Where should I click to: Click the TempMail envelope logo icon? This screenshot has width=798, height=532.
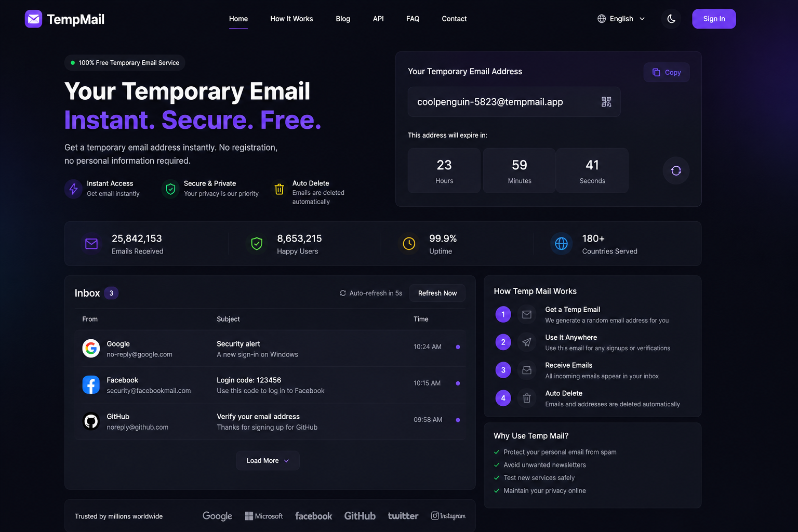pyautogui.click(x=34, y=19)
